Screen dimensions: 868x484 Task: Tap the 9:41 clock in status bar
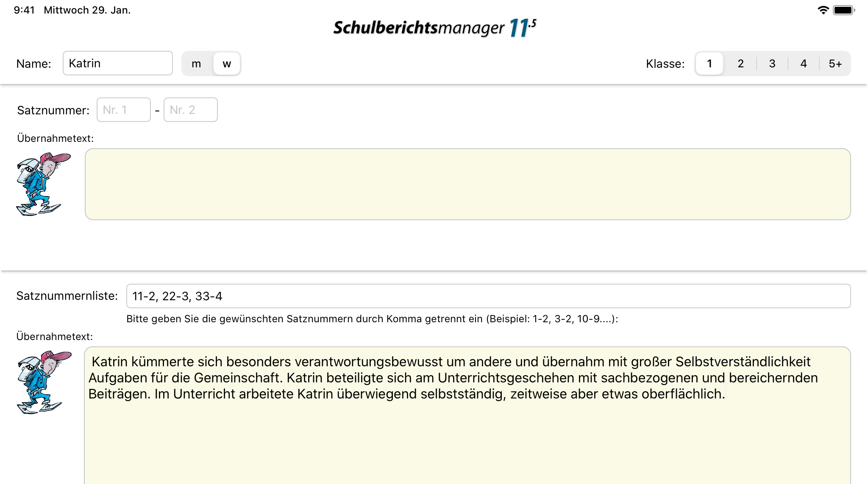click(24, 10)
